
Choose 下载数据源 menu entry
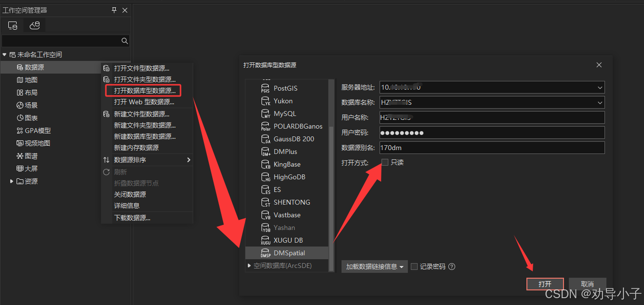coord(132,218)
